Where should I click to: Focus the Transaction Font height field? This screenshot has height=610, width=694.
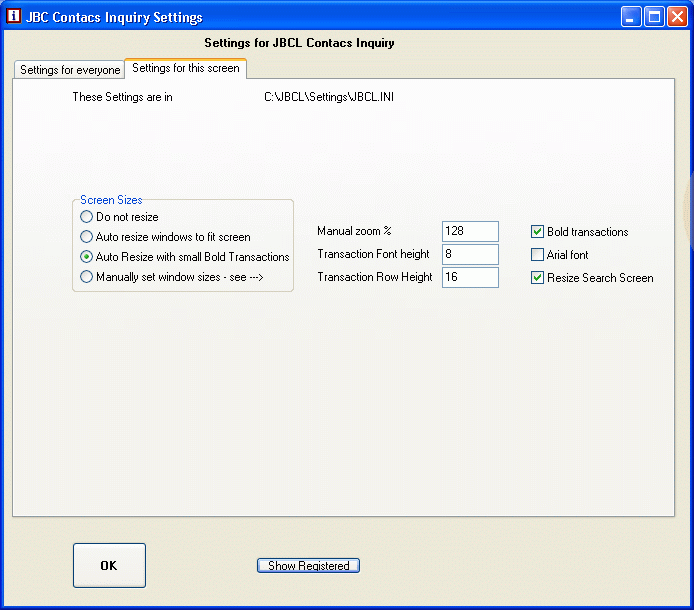470,255
